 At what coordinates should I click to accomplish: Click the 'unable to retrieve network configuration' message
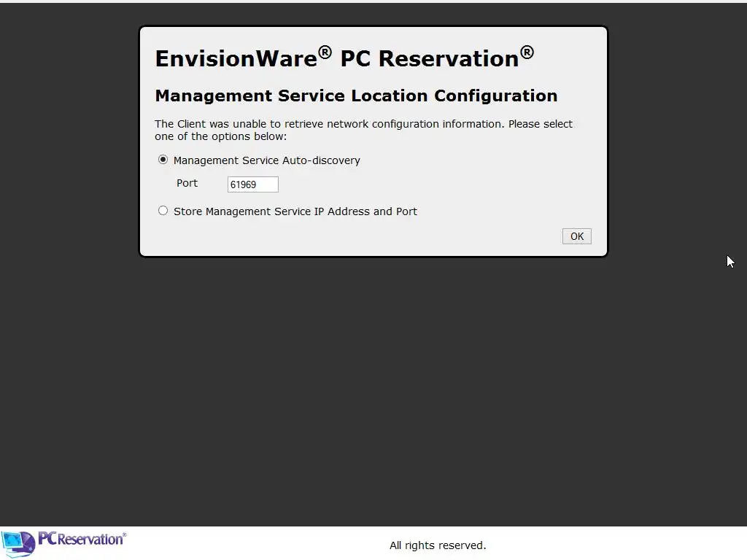tap(363, 130)
